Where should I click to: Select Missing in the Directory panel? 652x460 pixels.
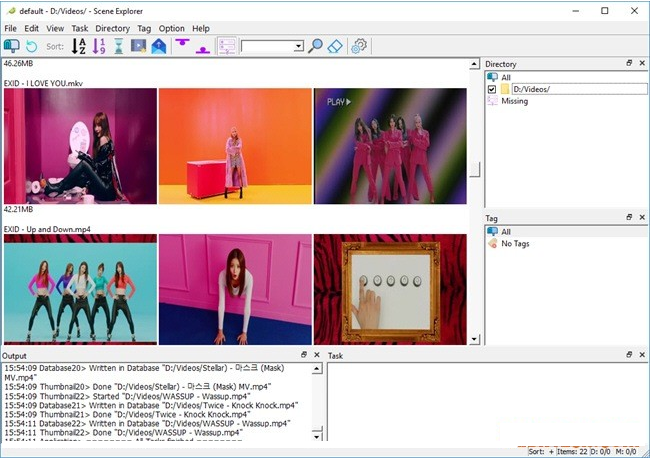pos(514,101)
